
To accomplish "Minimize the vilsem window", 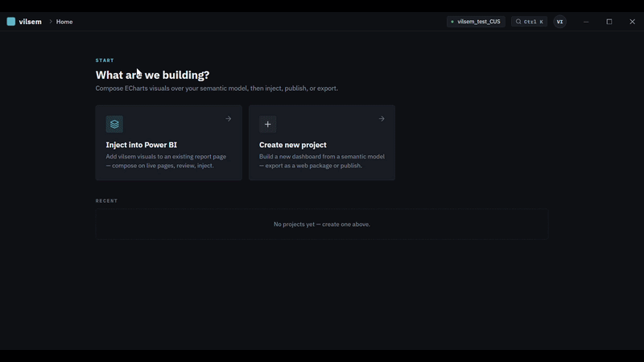I will pos(586,22).
